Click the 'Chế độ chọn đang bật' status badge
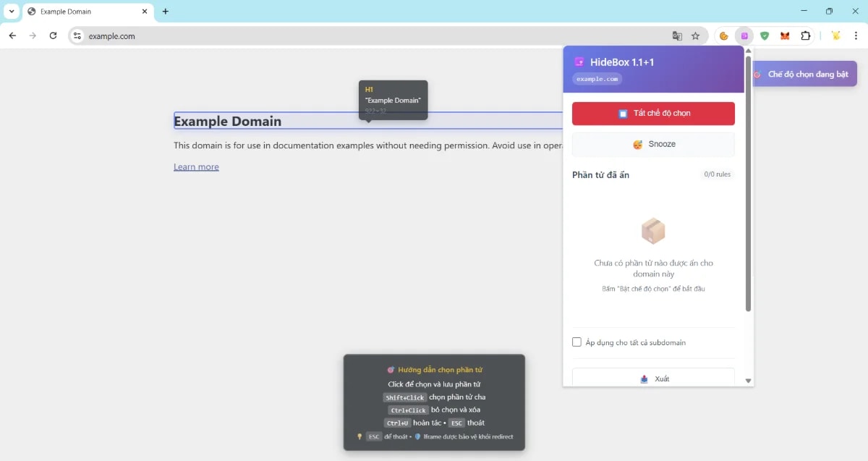868x461 pixels. pos(804,73)
